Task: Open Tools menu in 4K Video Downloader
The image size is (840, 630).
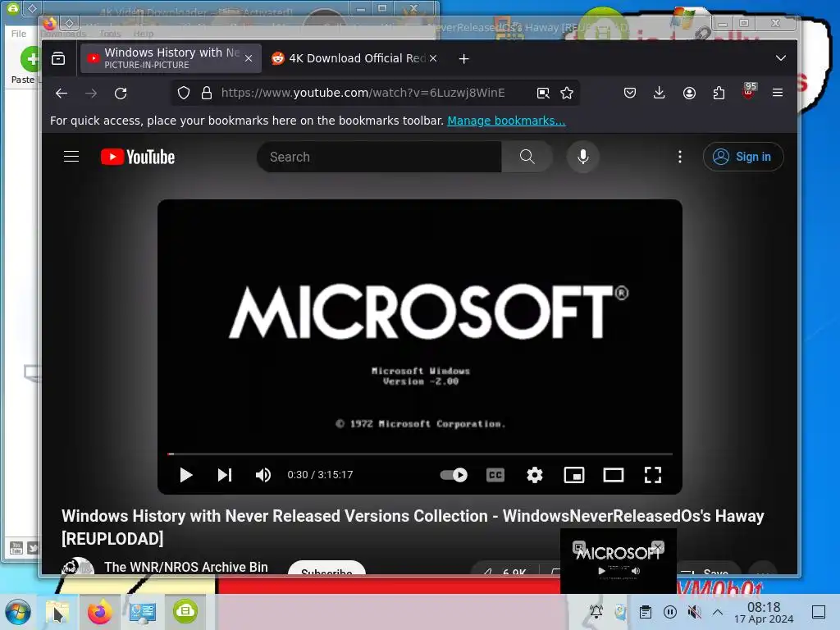Action: point(109,33)
